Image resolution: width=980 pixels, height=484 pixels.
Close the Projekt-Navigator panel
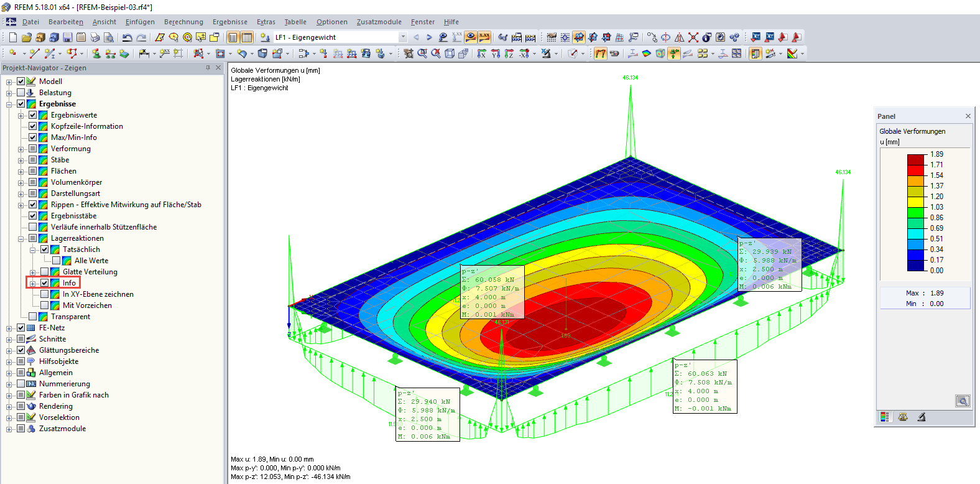point(218,68)
